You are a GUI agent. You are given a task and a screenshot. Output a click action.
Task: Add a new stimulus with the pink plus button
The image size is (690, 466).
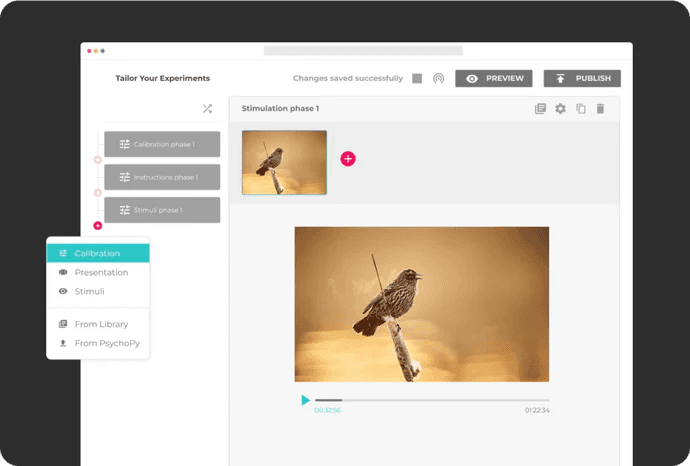tap(348, 159)
